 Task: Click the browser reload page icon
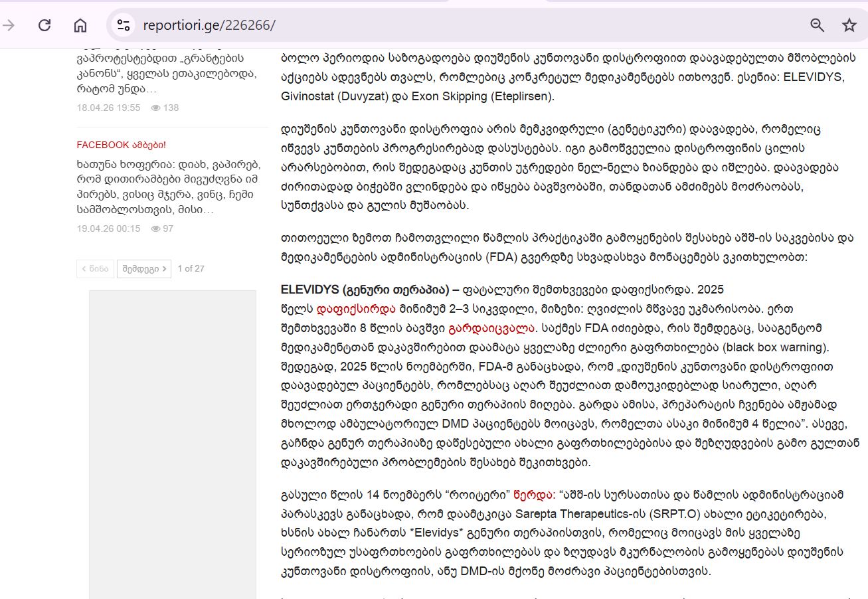tap(44, 25)
